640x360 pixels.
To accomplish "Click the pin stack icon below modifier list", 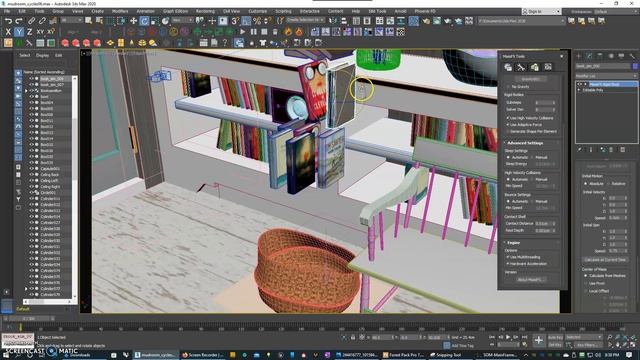I will click(x=580, y=150).
